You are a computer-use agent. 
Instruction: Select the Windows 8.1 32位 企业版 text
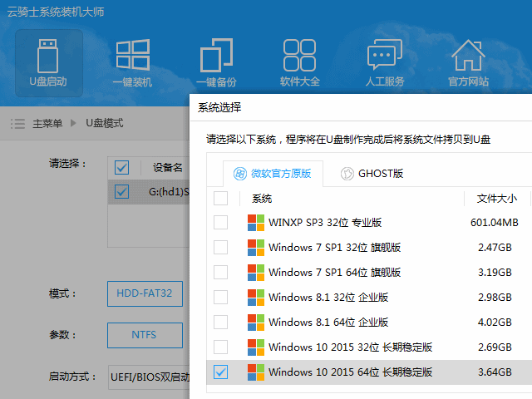pyautogui.click(x=328, y=298)
